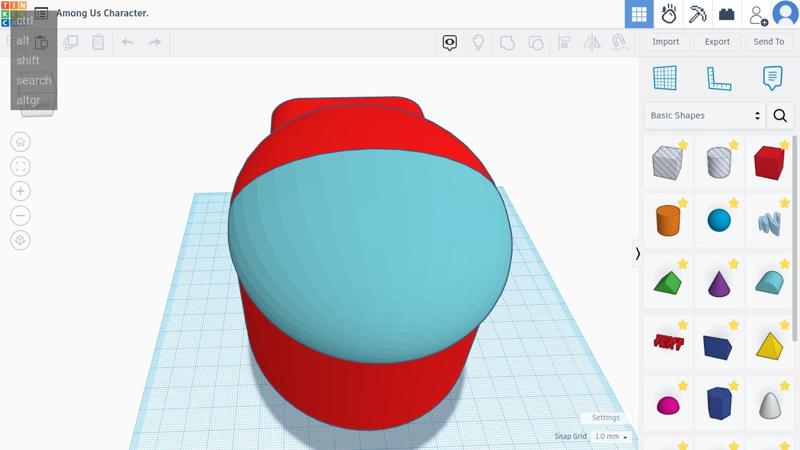Select the Notes tool

772,78
